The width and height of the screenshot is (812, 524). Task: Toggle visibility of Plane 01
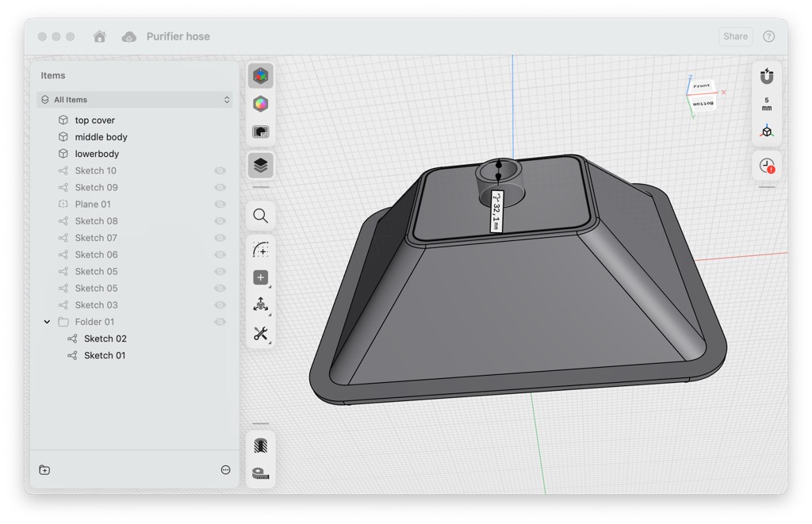[x=220, y=205]
